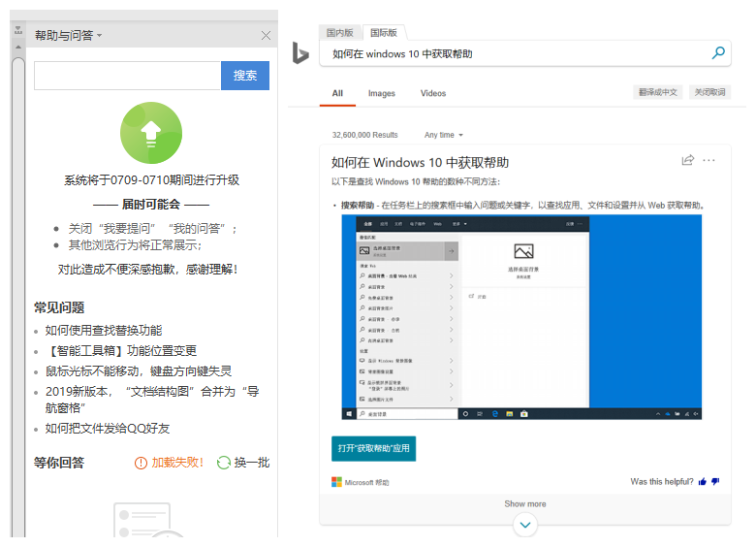The width and height of the screenshot is (756, 547).
Task: Click the 32,600,000 Results count text
Action: (x=365, y=135)
